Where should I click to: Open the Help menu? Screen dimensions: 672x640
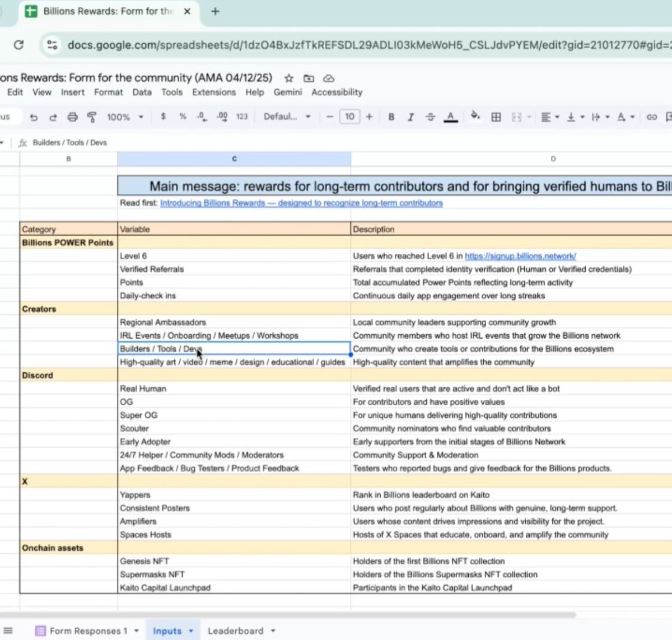tap(255, 92)
